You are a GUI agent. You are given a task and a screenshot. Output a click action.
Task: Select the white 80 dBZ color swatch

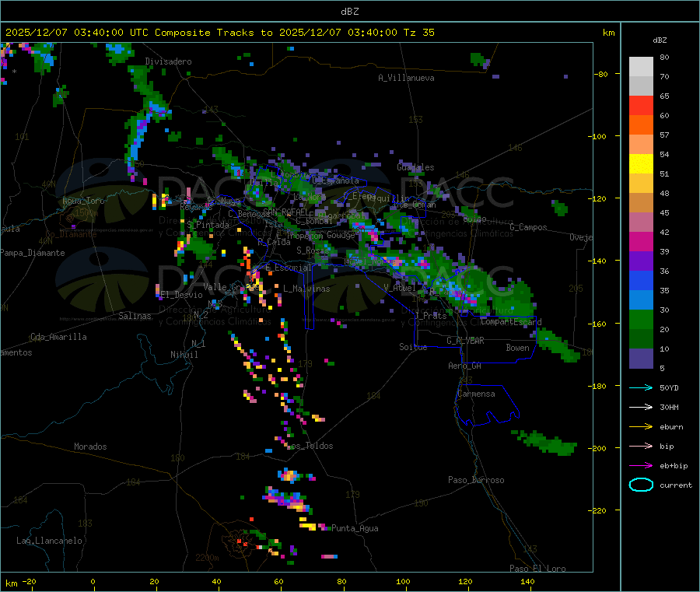pyautogui.click(x=641, y=67)
